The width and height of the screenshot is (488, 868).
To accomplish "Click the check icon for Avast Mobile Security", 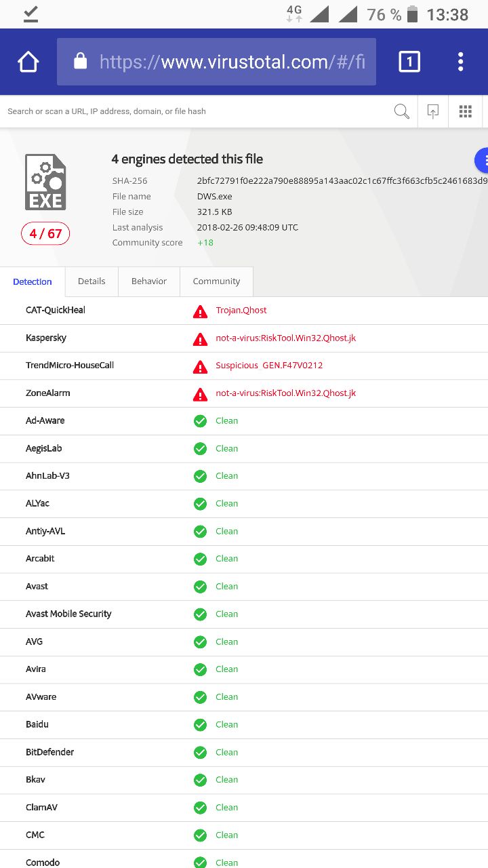I will coord(200,614).
